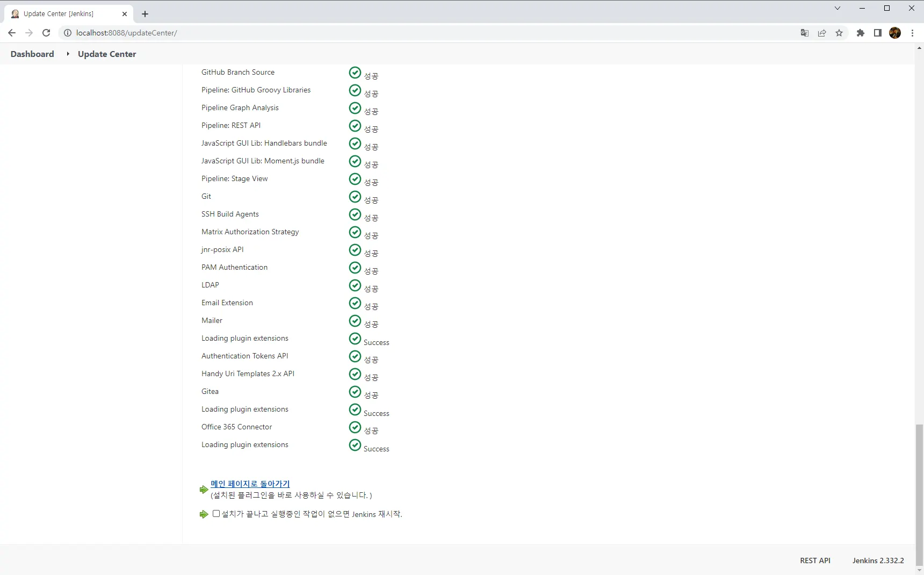Open the Google Translate page icon

[x=805, y=33]
